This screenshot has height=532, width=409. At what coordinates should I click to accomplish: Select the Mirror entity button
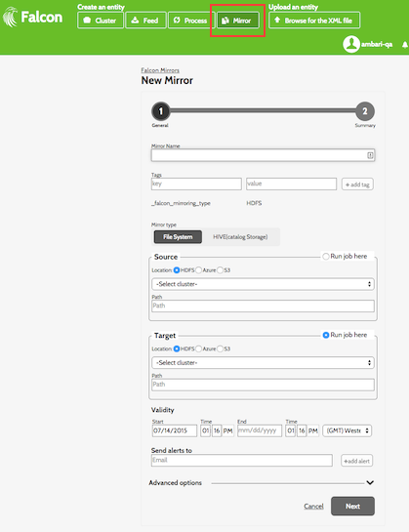[x=238, y=20]
